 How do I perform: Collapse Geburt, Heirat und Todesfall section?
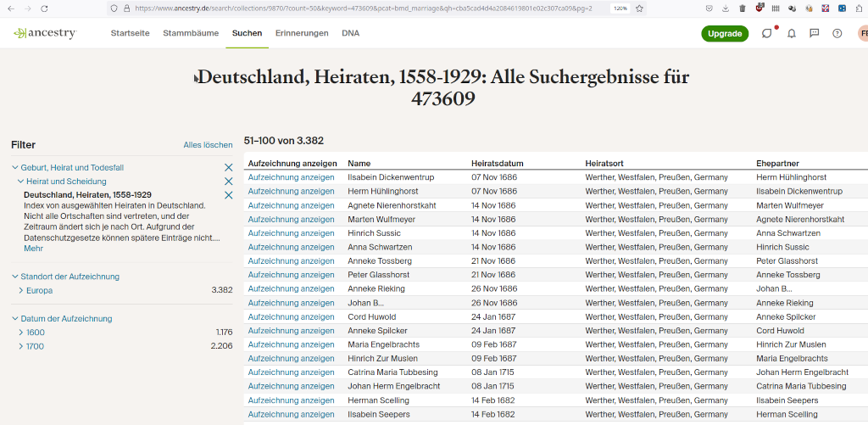(14, 167)
